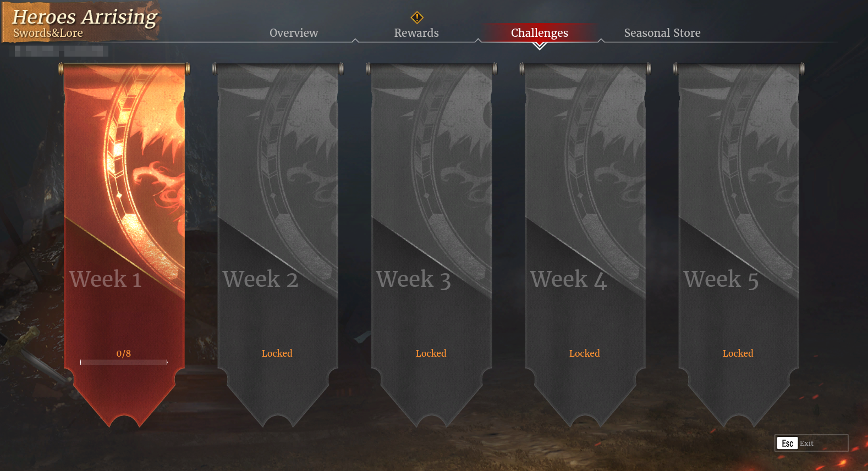Click the Locked label under Week 3
The image size is (868, 471).
point(431,353)
